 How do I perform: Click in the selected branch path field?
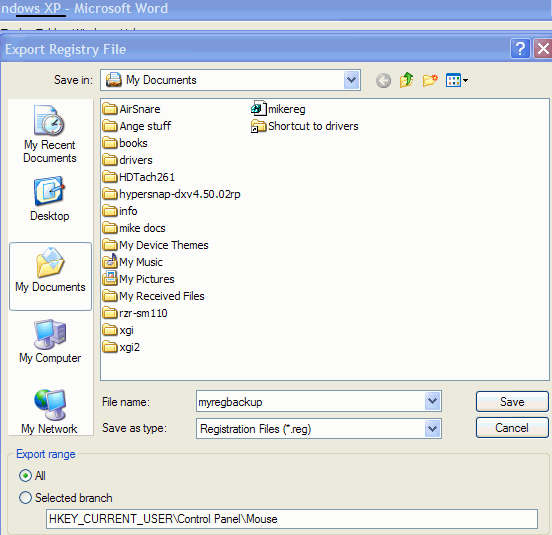pyautogui.click(x=291, y=518)
